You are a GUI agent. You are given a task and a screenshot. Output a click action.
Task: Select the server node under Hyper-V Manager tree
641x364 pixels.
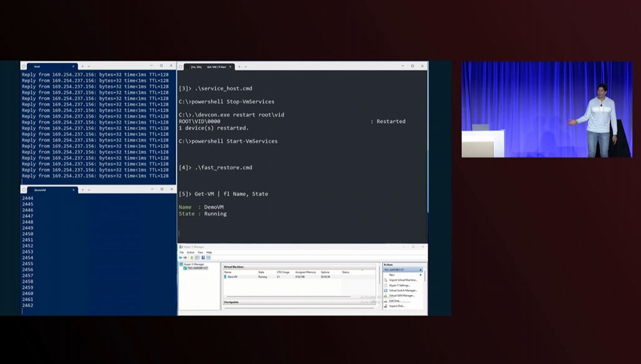(197, 268)
